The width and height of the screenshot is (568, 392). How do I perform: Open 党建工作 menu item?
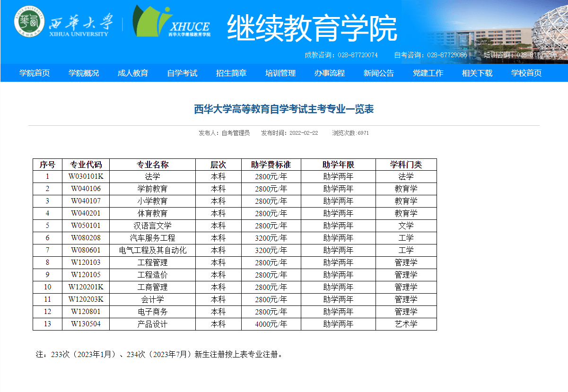428,73
